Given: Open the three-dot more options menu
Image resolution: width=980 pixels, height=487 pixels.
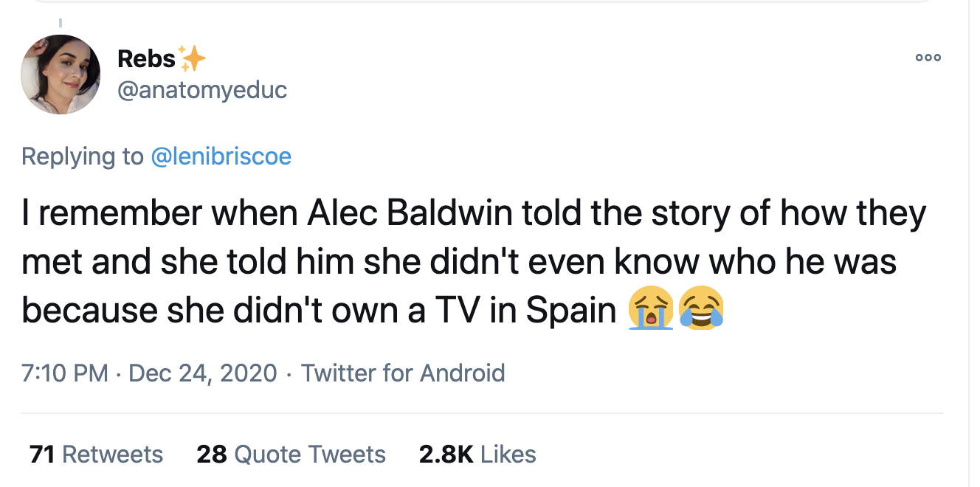Looking at the screenshot, I should [x=928, y=58].
